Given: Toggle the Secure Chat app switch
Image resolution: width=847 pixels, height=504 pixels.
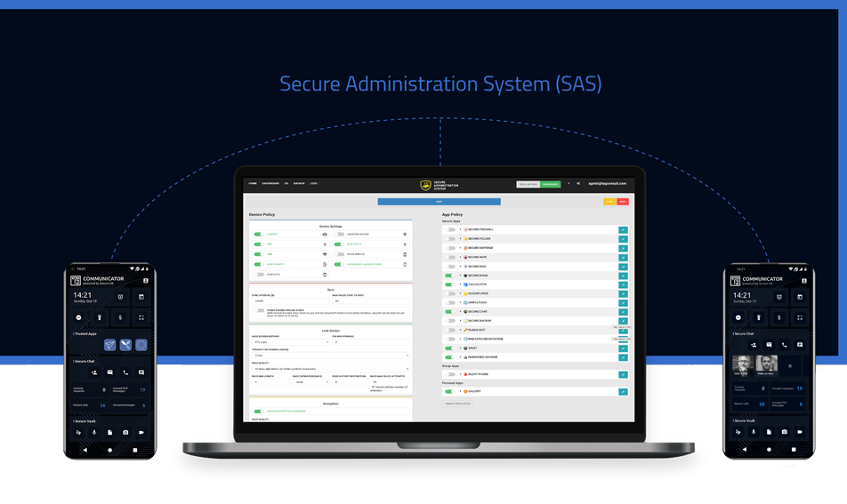Looking at the screenshot, I should coord(449,311).
